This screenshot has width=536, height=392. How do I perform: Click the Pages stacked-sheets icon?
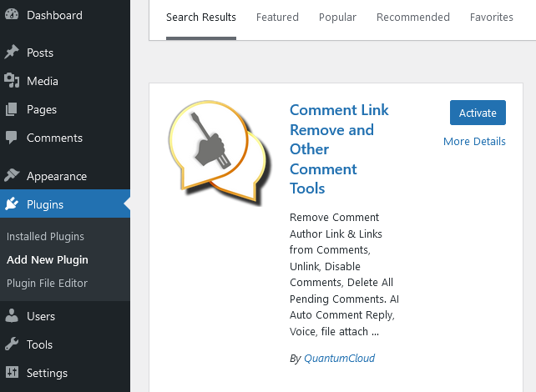point(12,109)
